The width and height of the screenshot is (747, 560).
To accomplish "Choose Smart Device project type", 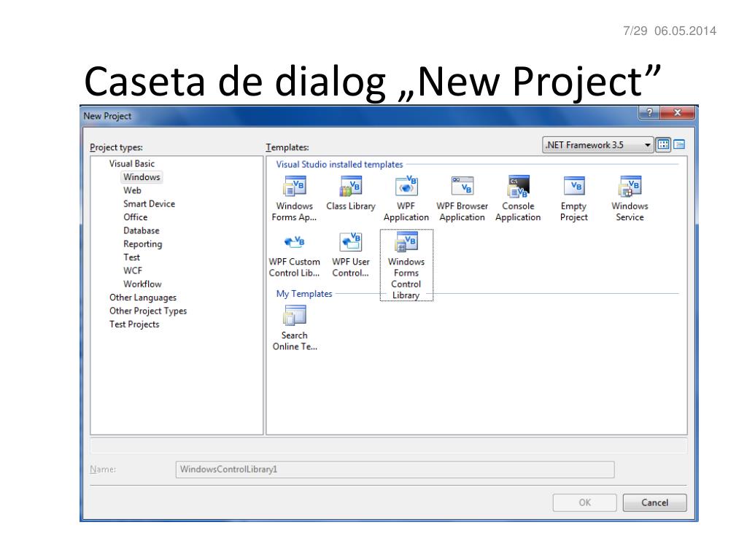I will point(149,204).
